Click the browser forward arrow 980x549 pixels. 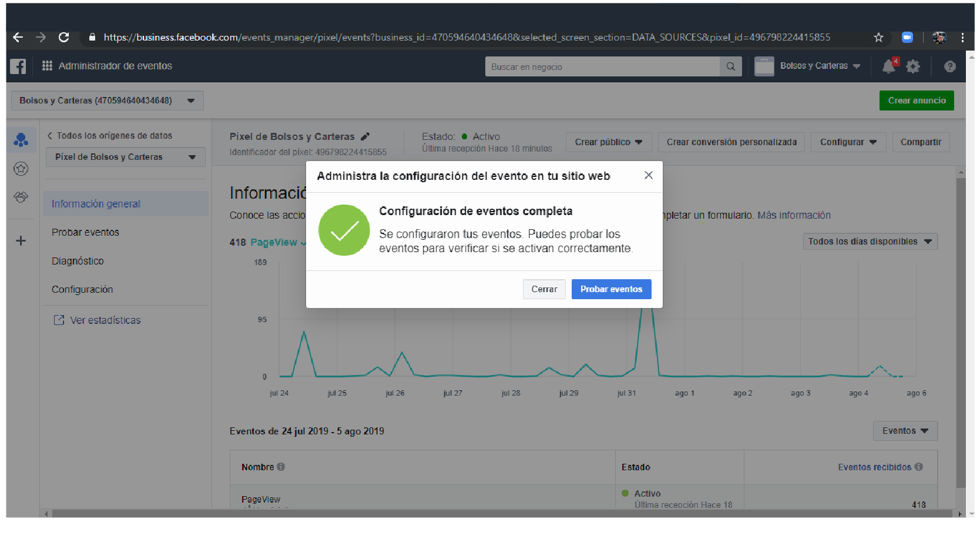click(x=41, y=38)
